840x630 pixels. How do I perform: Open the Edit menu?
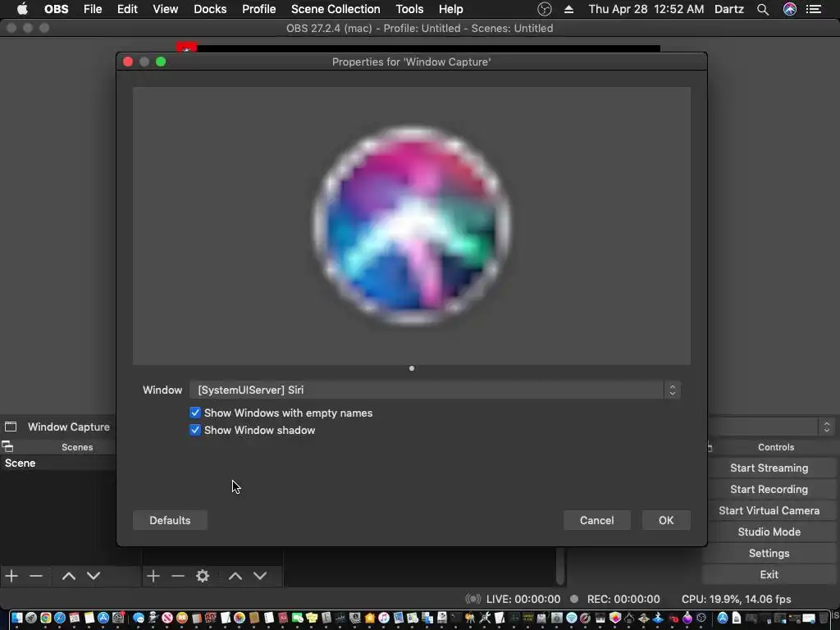point(127,9)
